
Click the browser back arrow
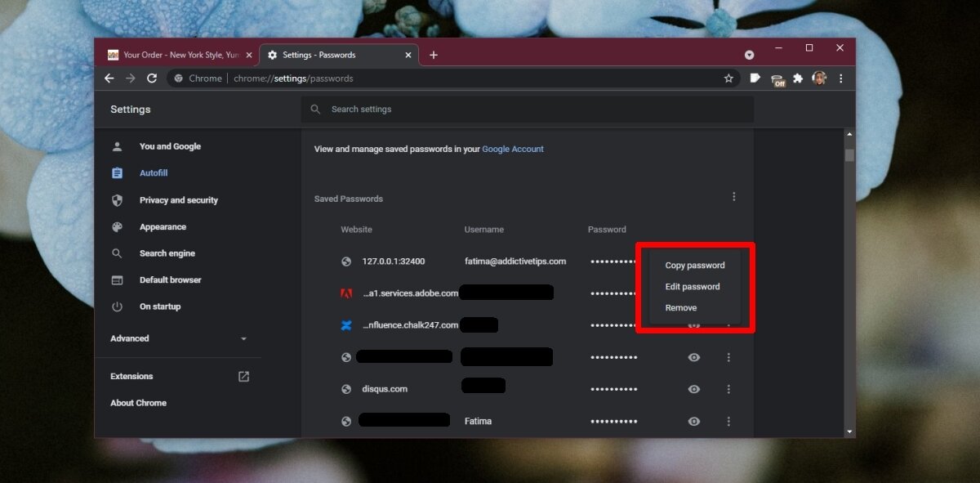(109, 78)
